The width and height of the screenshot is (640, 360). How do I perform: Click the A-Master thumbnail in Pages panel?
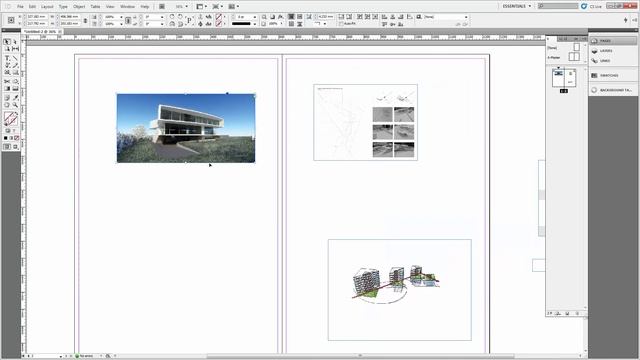pos(574,57)
